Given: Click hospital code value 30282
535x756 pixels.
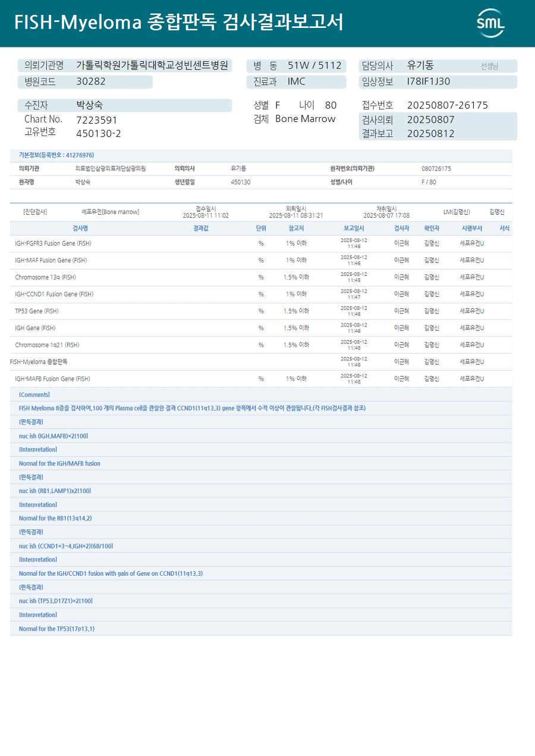Looking at the screenshot, I should tap(91, 81).
